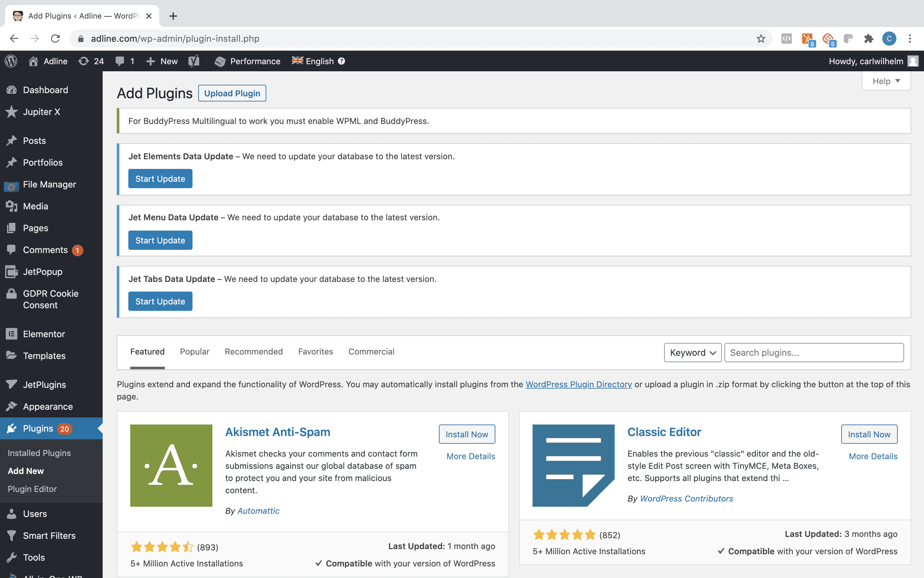924x578 pixels.
Task: Open the Dashboard sidebar menu
Action: pos(51,90)
